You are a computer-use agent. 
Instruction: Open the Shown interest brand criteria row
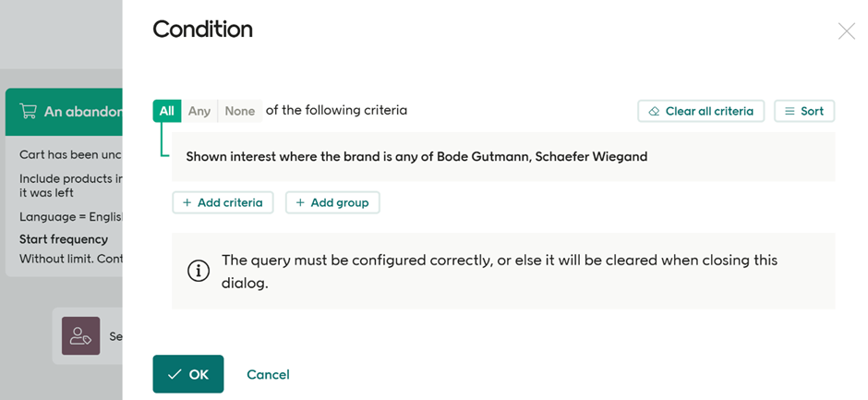pyautogui.click(x=503, y=157)
